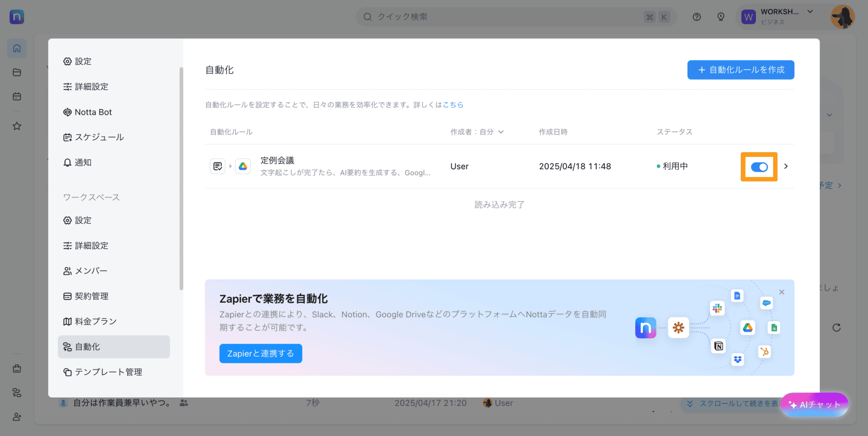Open the briefcase icon in left rail
The image size is (868, 436).
point(17,369)
